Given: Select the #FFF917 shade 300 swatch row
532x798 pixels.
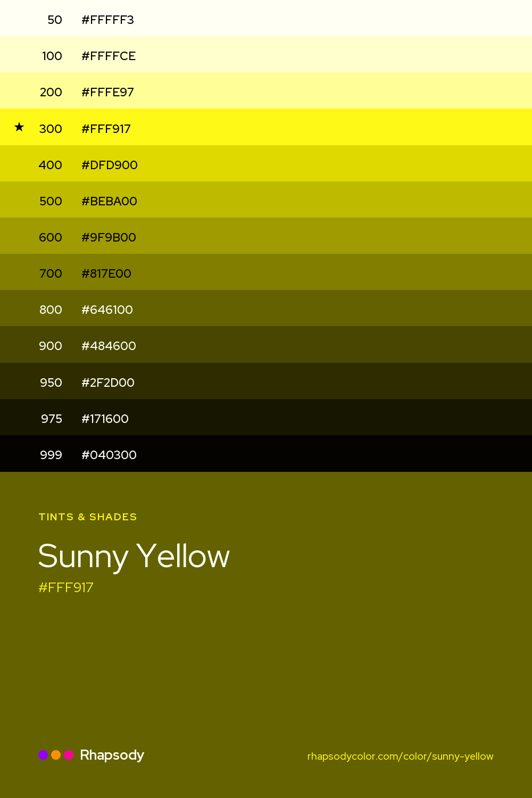Looking at the screenshot, I should (266, 127).
